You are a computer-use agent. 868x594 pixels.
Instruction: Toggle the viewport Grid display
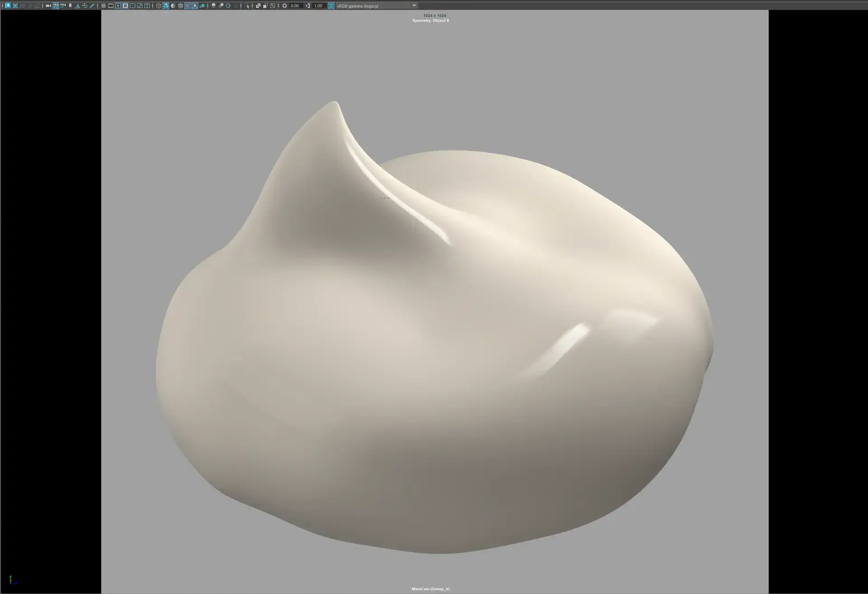click(104, 6)
